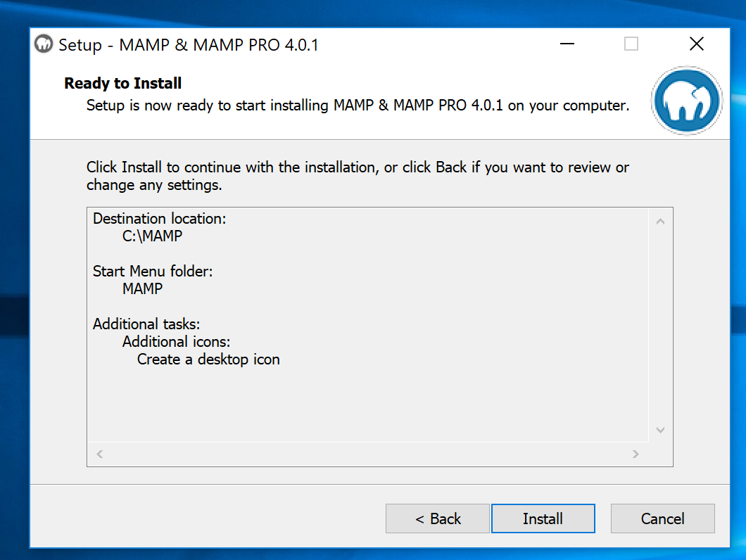Viewport: 746px width, 560px height.
Task: Go back with the < Back button
Action: (x=437, y=518)
